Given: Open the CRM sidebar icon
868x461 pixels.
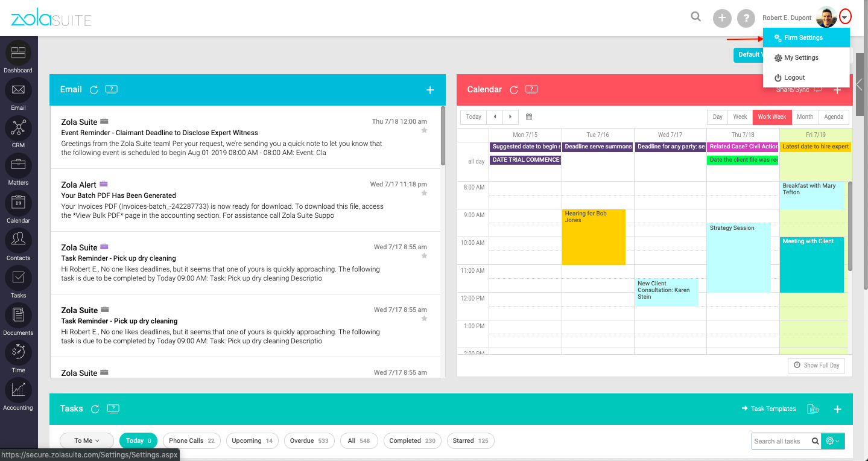Looking at the screenshot, I should (x=18, y=128).
